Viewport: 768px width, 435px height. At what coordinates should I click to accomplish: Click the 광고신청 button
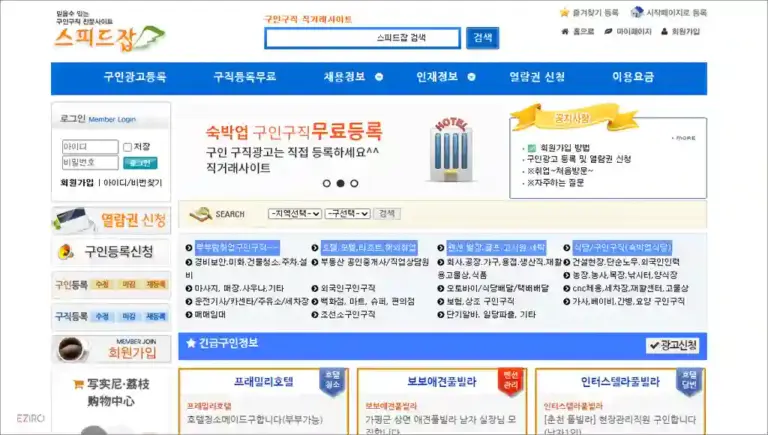coord(673,346)
